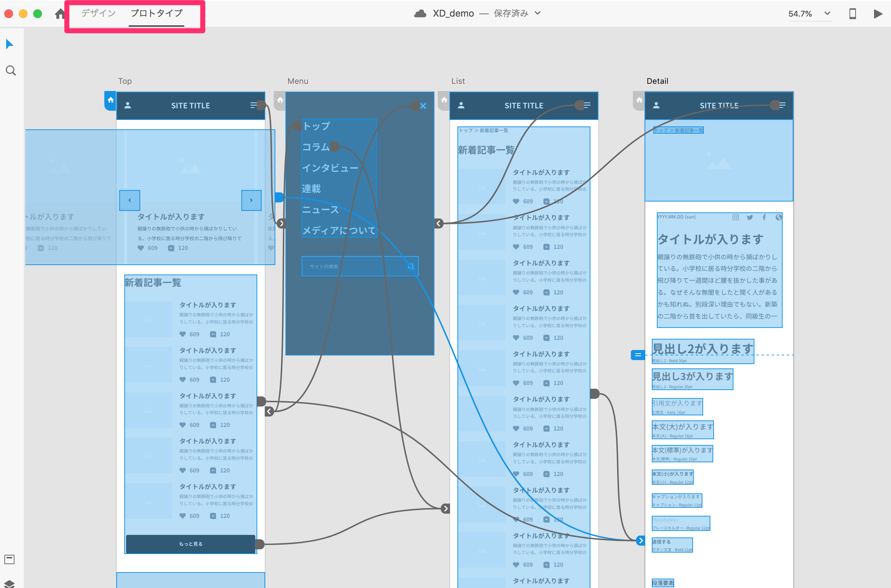Open the zoom percentage dropdown
The height and width of the screenshot is (588, 891).
pyautogui.click(x=827, y=13)
